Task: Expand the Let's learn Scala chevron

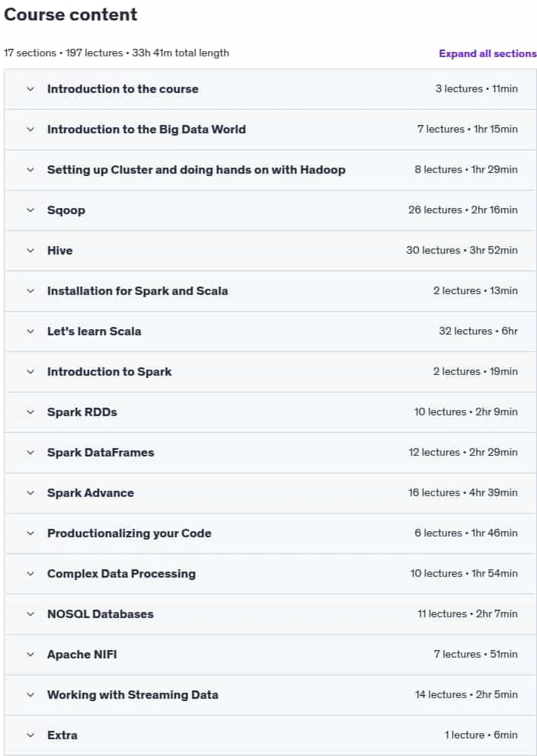Action: (x=30, y=332)
